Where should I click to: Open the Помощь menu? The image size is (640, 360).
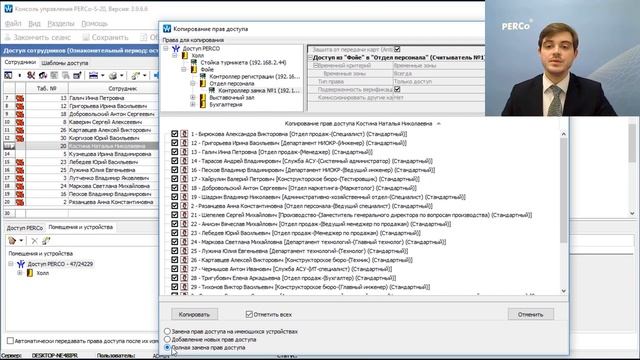point(94,24)
